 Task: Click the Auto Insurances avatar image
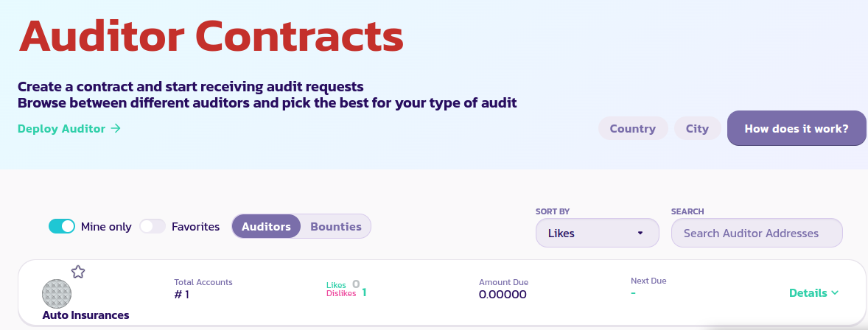click(x=57, y=293)
